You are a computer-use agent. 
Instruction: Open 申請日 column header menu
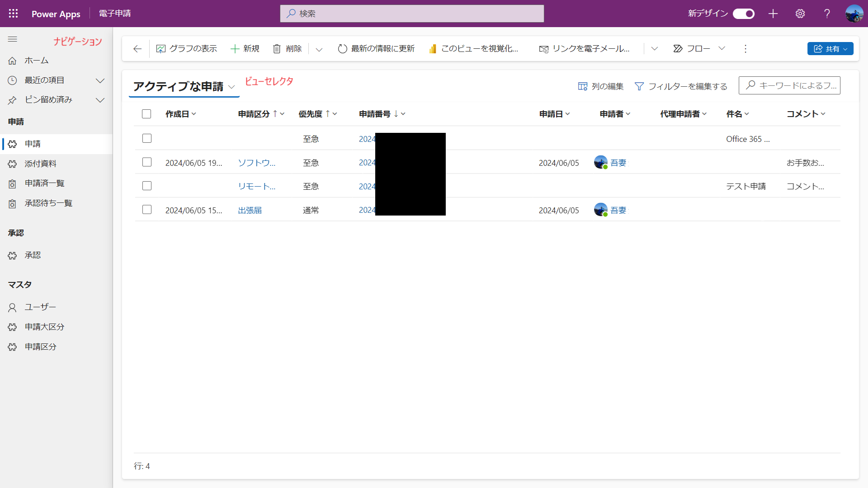coord(555,114)
